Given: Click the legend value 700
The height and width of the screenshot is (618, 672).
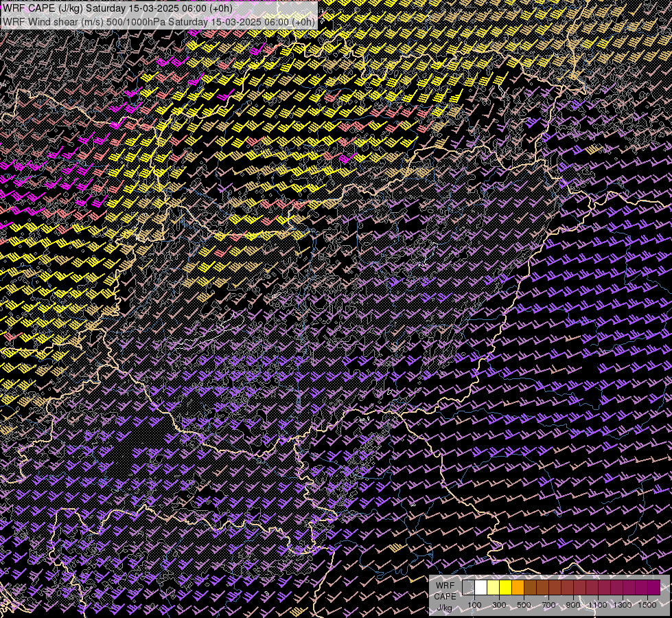Looking at the screenshot, I should 548,605.
